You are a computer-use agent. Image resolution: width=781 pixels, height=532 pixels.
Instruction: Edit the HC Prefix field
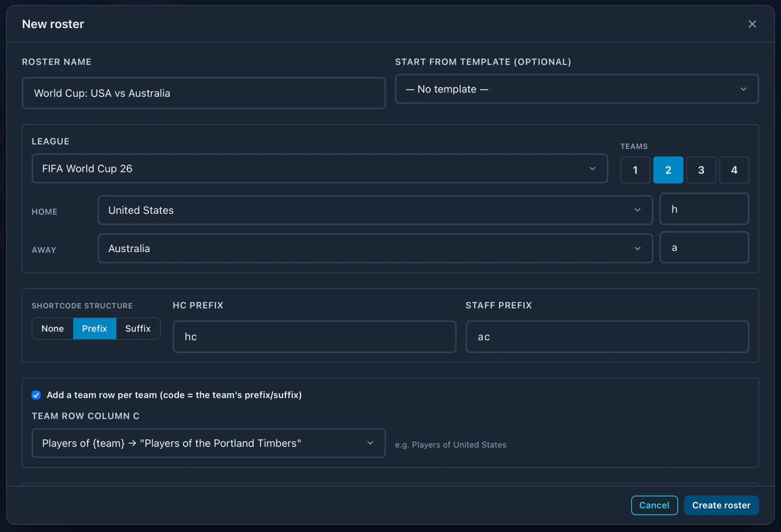pos(314,336)
